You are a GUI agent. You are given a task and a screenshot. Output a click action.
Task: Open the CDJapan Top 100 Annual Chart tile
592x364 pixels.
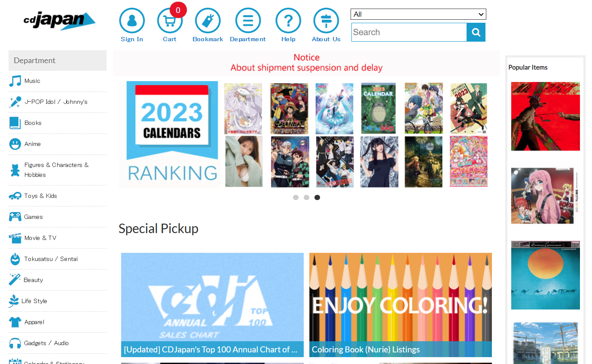[x=212, y=305]
